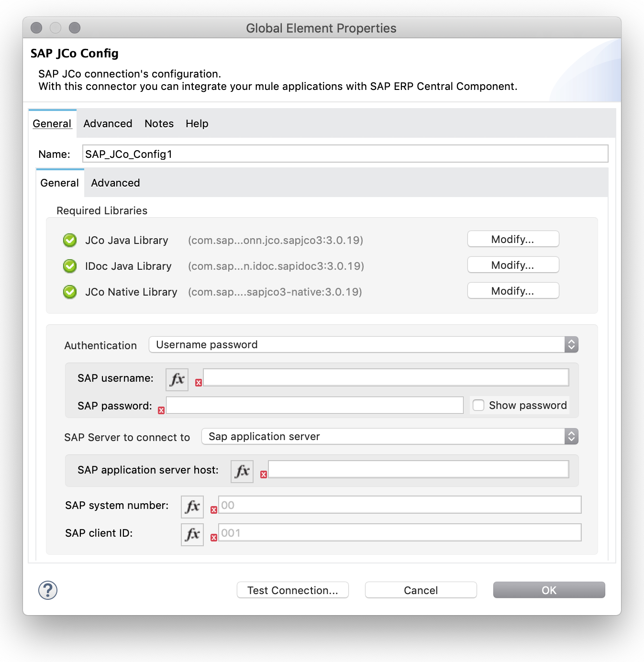
Task: Open expression editor for SAP system number
Action: point(192,507)
